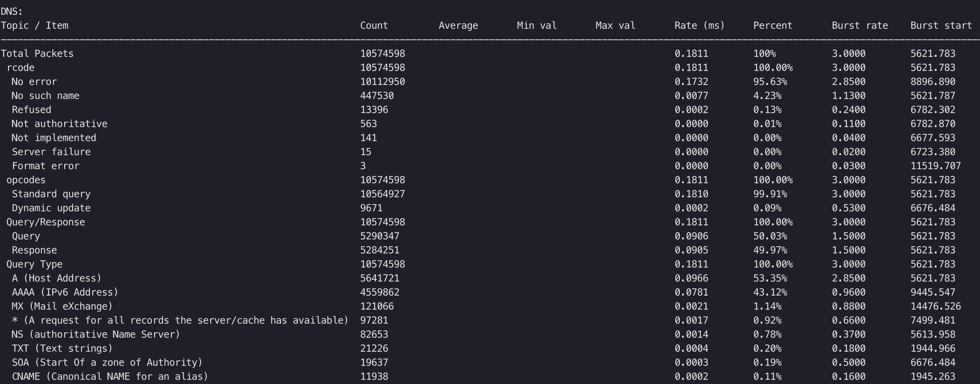Select TXT (Text strings) row

coord(62,349)
